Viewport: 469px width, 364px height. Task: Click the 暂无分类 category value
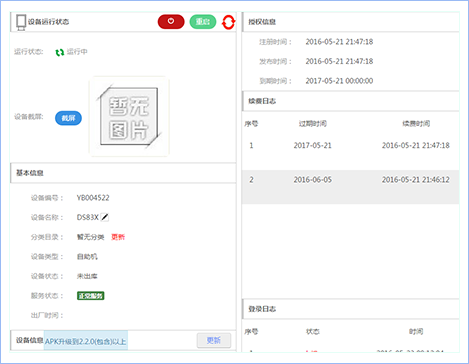(x=91, y=237)
